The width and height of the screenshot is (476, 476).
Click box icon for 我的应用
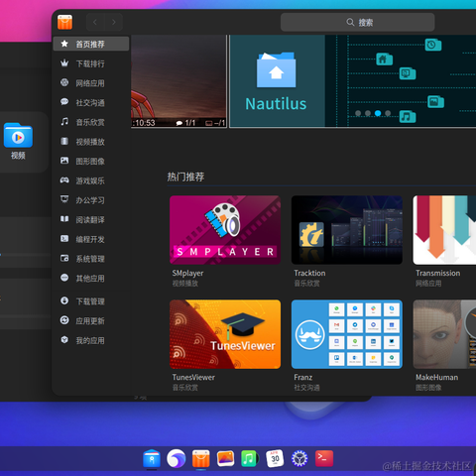click(x=64, y=340)
